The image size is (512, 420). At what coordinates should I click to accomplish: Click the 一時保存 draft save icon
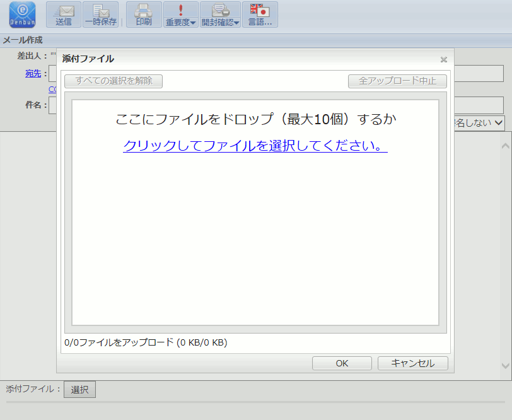tap(100, 15)
